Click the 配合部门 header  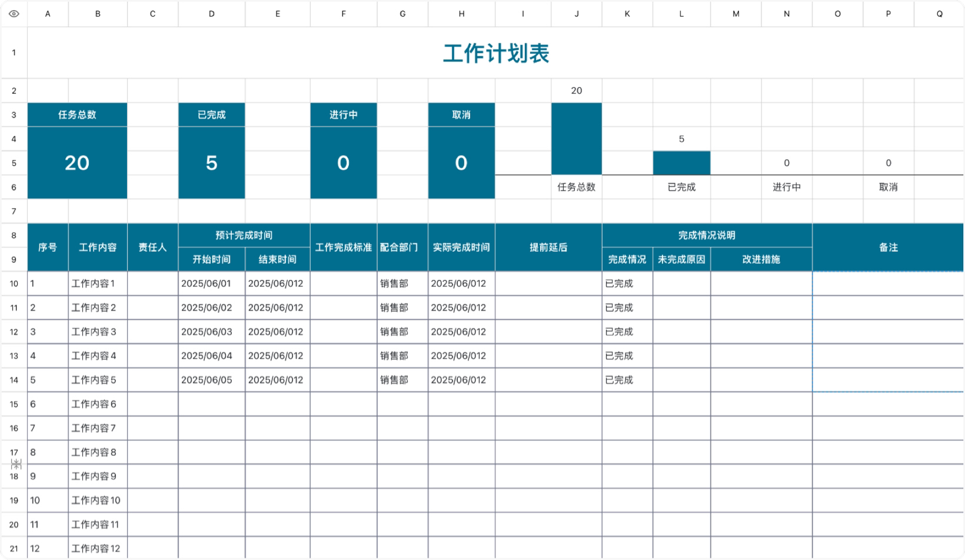402,247
